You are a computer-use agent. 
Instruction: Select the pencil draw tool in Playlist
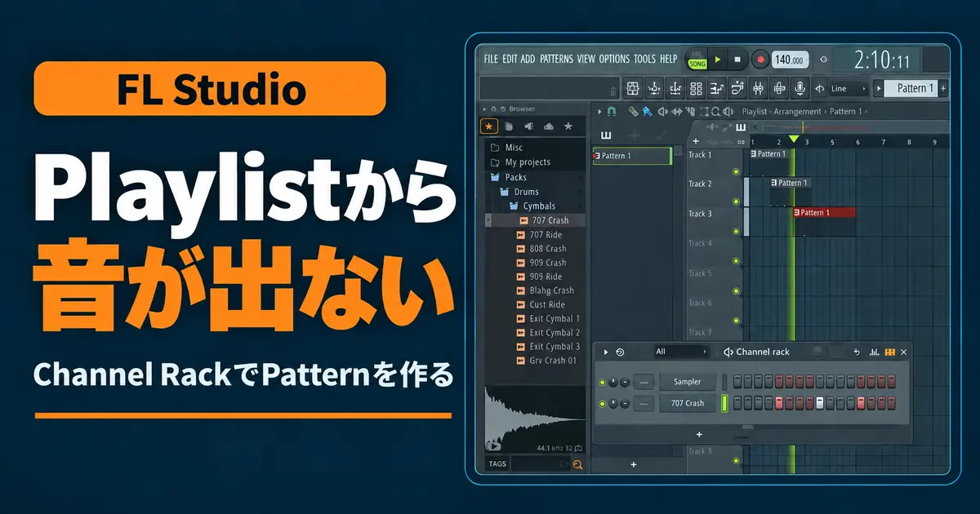(633, 112)
